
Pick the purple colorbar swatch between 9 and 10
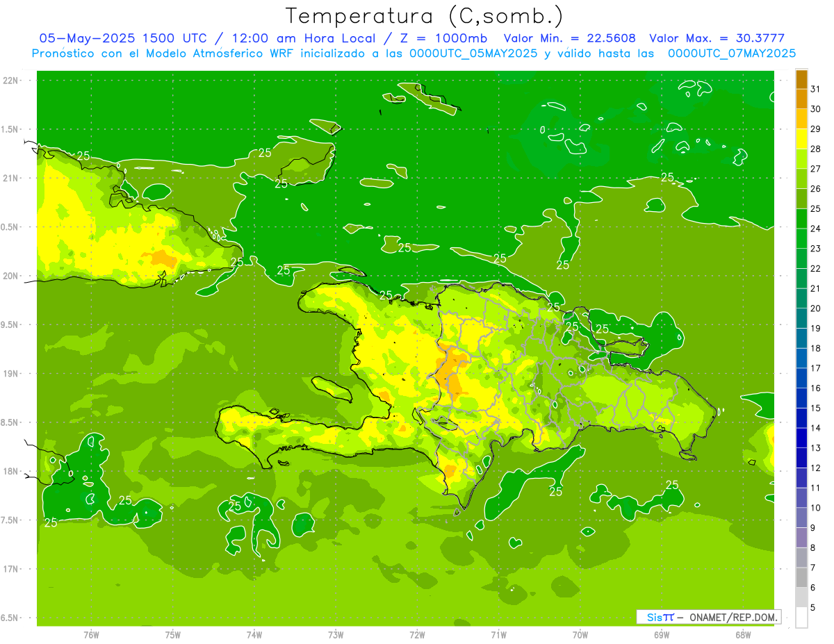[x=802, y=518]
